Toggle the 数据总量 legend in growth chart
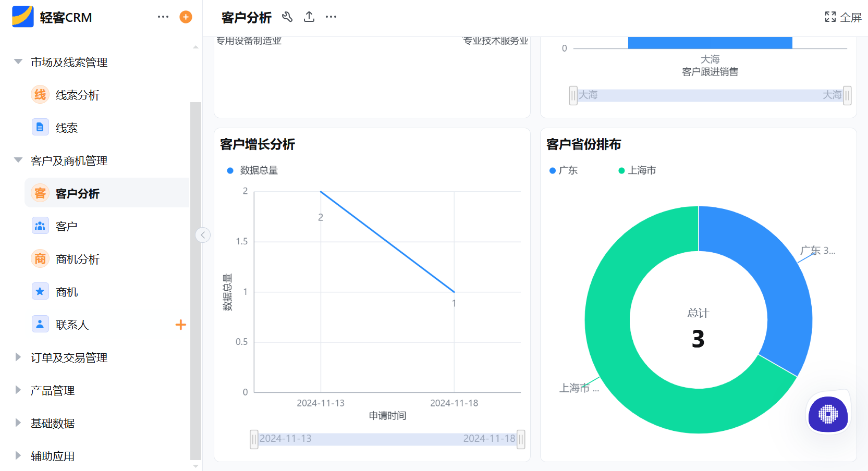868x471 pixels. (x=252, y=169)
